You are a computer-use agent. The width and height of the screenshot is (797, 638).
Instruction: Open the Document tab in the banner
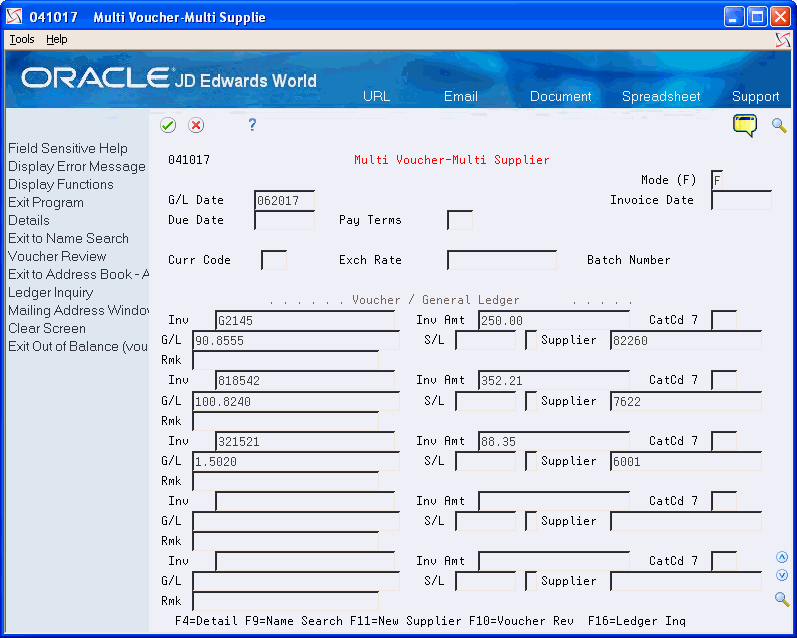click(560, 97)
